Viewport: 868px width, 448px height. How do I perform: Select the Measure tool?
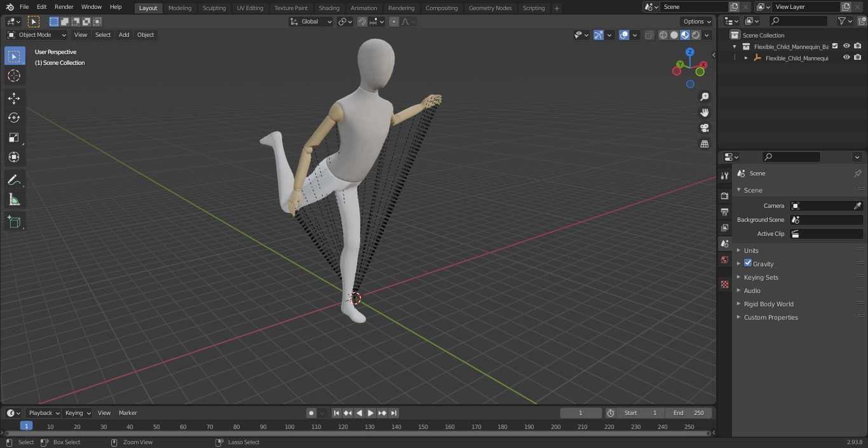[x=14, y=200]
